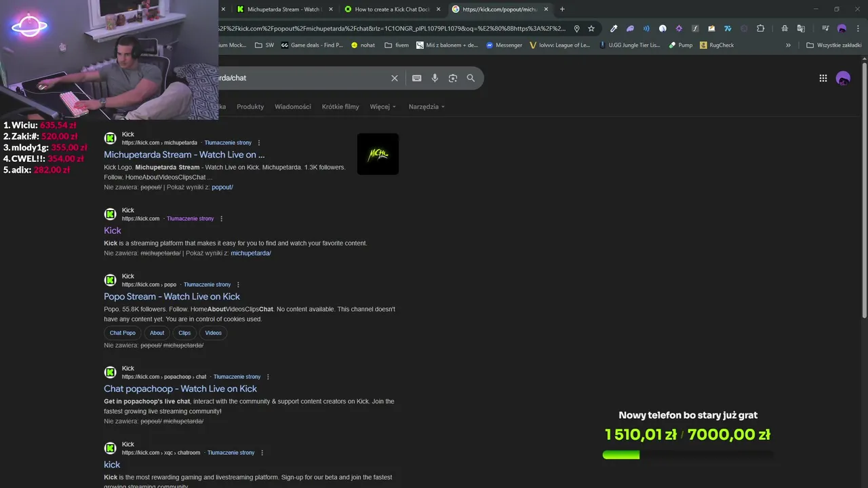Click 'Tłumaczenie strony' for Michupetarda result
Image resolution: width=868 pixels, height=488 pixels.
click(228, 143)
